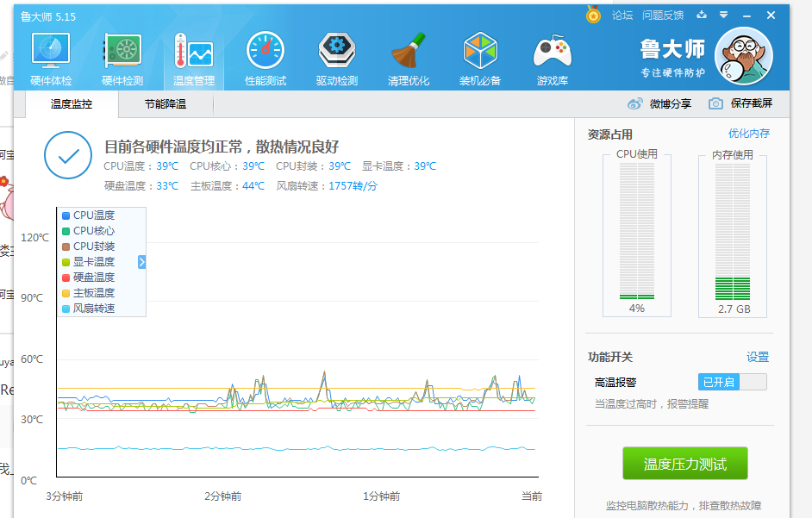Image resolution: width=812 pixels, height=518 pixels.
Task: Click the 鲁大师 mascot avatar
Action: (x=744, y=56)
